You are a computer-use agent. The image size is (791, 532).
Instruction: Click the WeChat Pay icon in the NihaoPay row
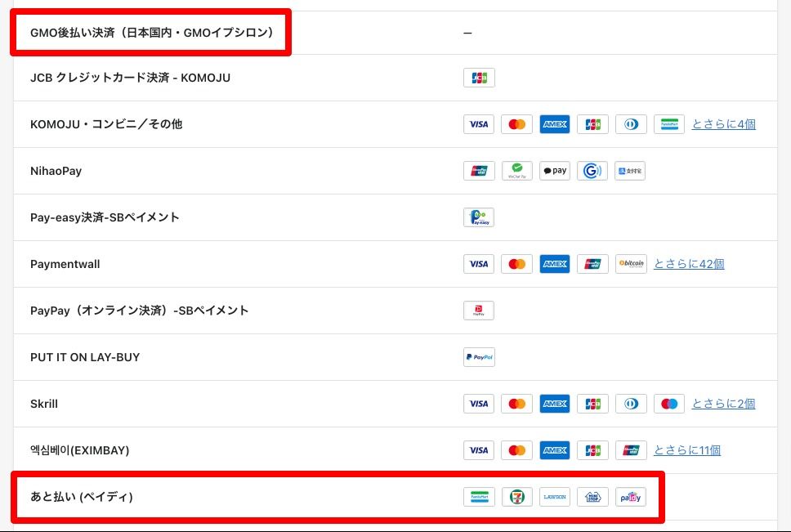[516, 171]
